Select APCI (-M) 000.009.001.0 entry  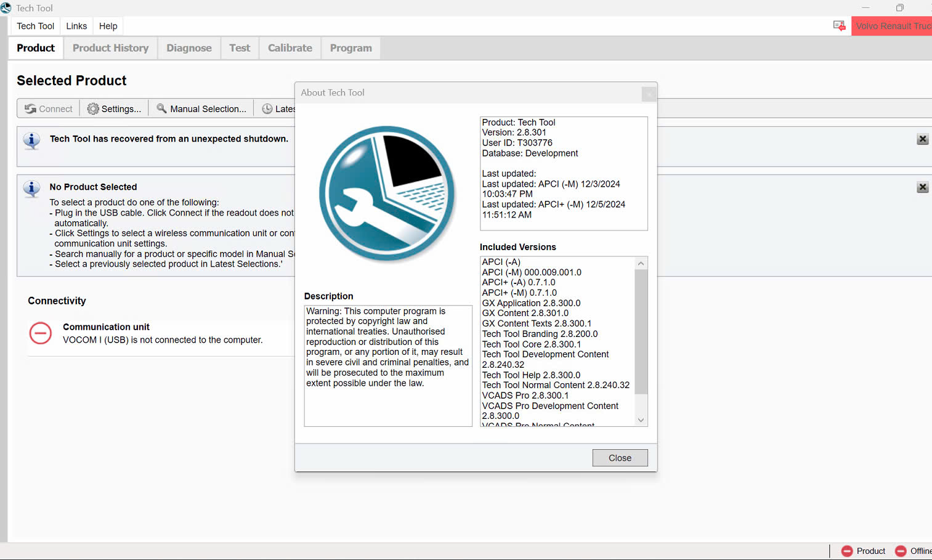pyautogui.click(x=532, y=272)
